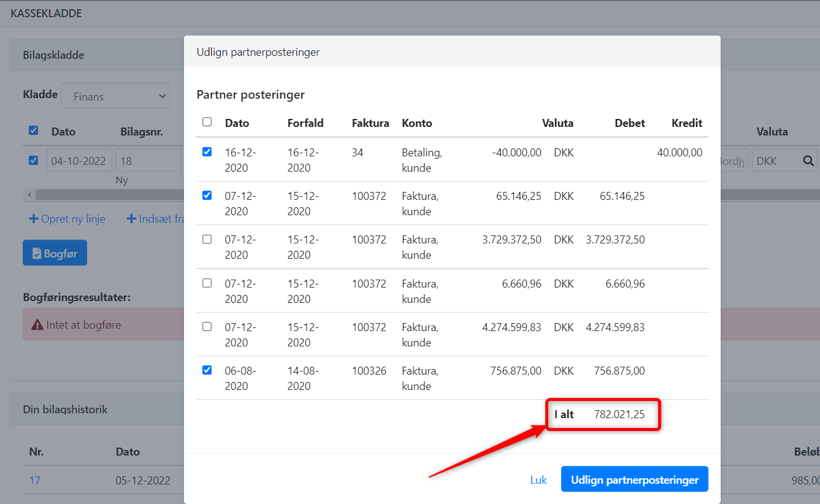Toggle the select-all checkbox in Partner posteringer header
820x504 pixels.
point(207,122)
